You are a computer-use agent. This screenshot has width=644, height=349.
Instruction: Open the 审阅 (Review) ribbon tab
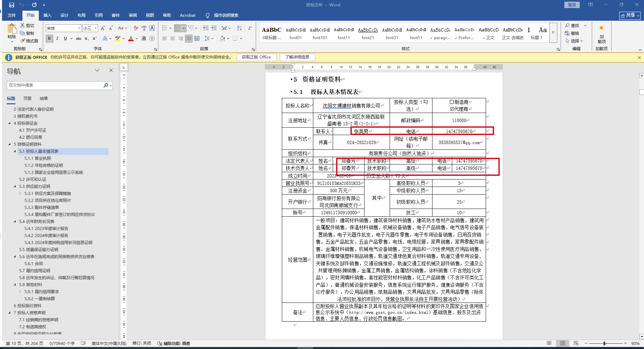[133, 15]
